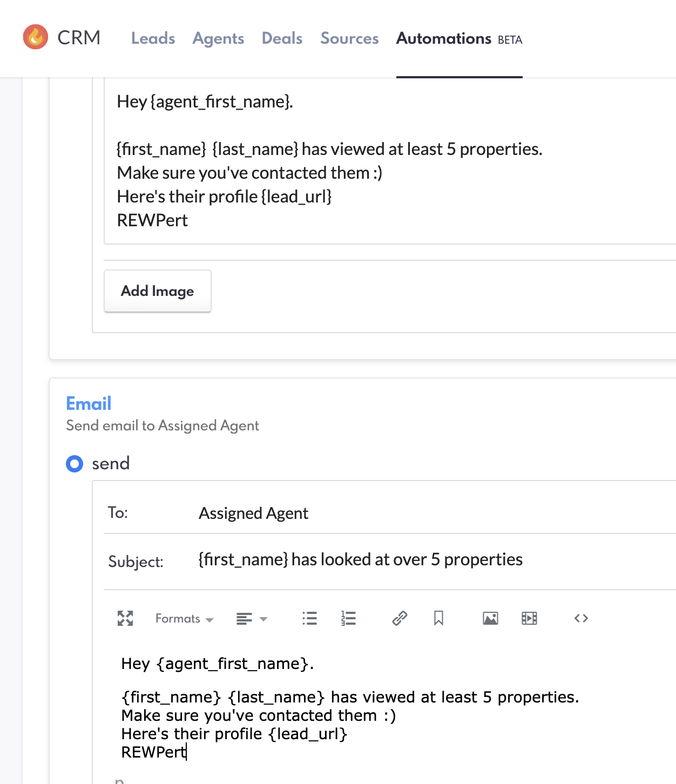
Task: Edit the email Subject field
Action: coord(360,560)
